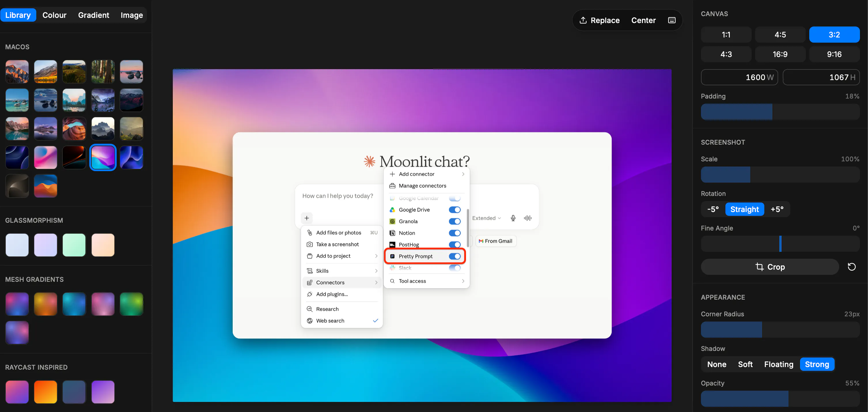Click the canvas height field showing 1067
Screen dimensions: 868x412
click(x=821, y=77)
